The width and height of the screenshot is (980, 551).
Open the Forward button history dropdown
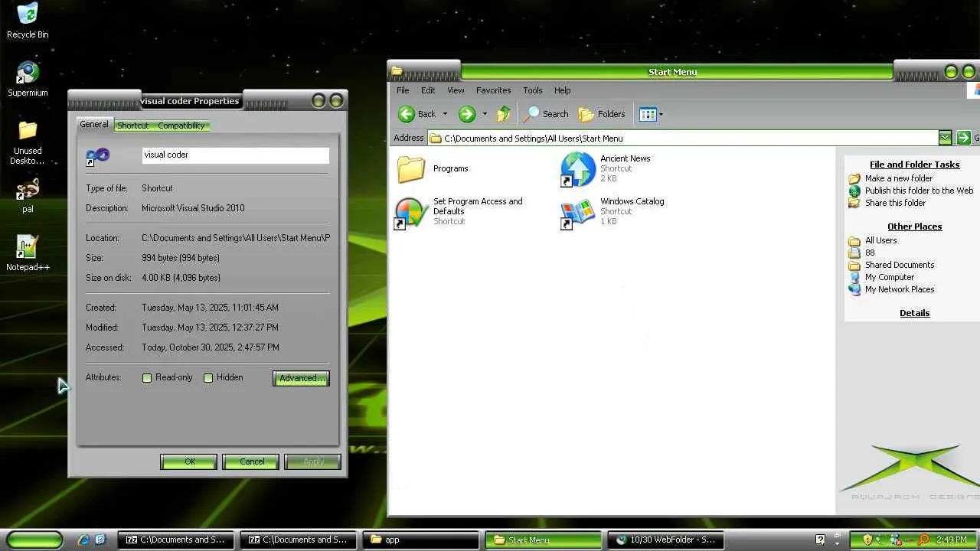coord(484,114)
